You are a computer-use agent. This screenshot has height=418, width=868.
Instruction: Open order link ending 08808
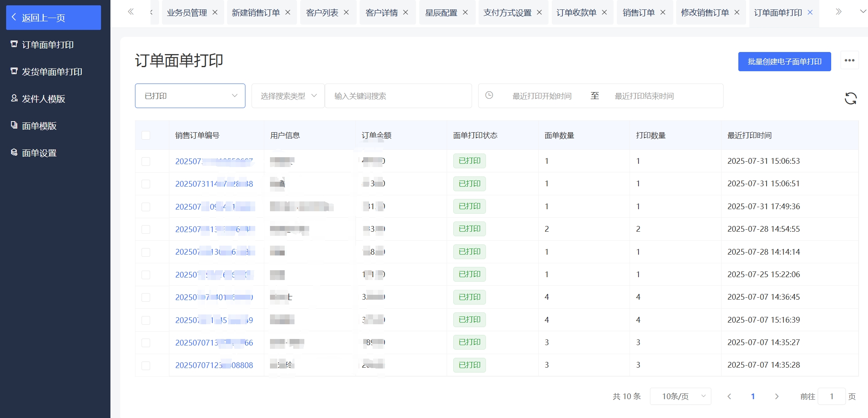pyautogui.click(x=214, y=365)
